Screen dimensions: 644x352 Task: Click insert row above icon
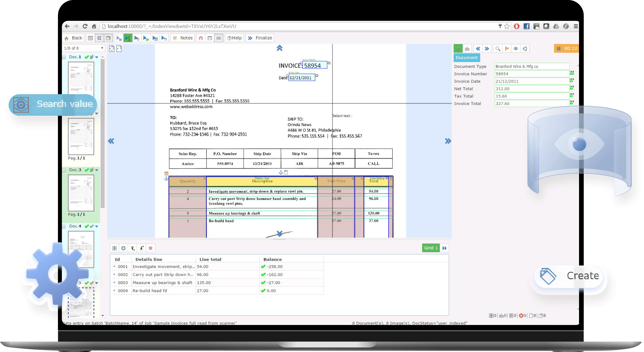(133, 248)
